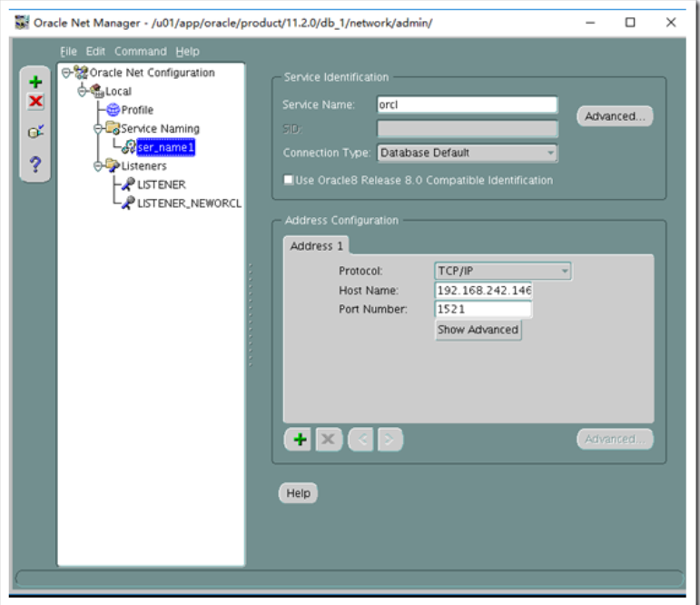Click the Host Name input field

click(x=484, y=291)
